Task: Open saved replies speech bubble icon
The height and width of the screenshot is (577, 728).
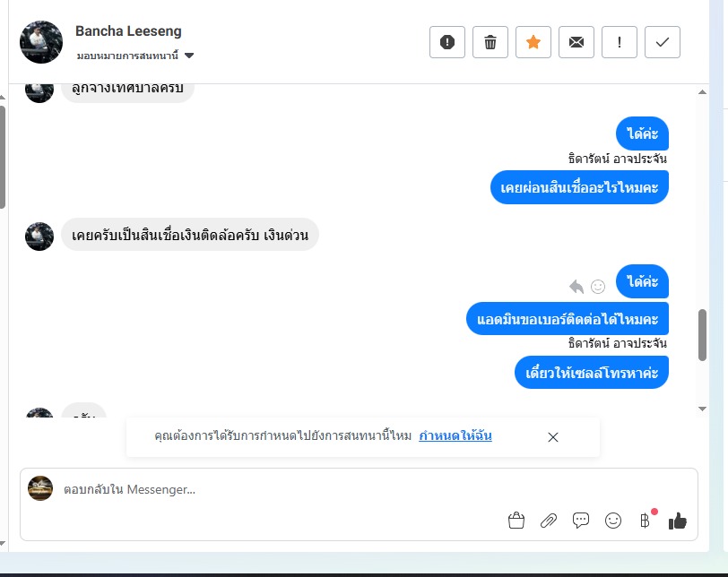Action: [581, 521]
